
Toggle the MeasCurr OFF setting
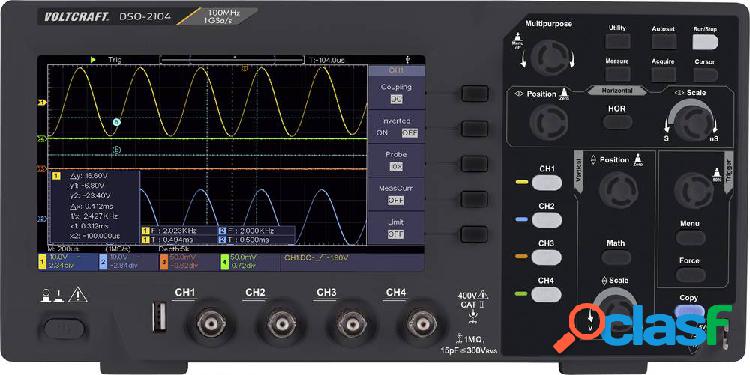396,200
